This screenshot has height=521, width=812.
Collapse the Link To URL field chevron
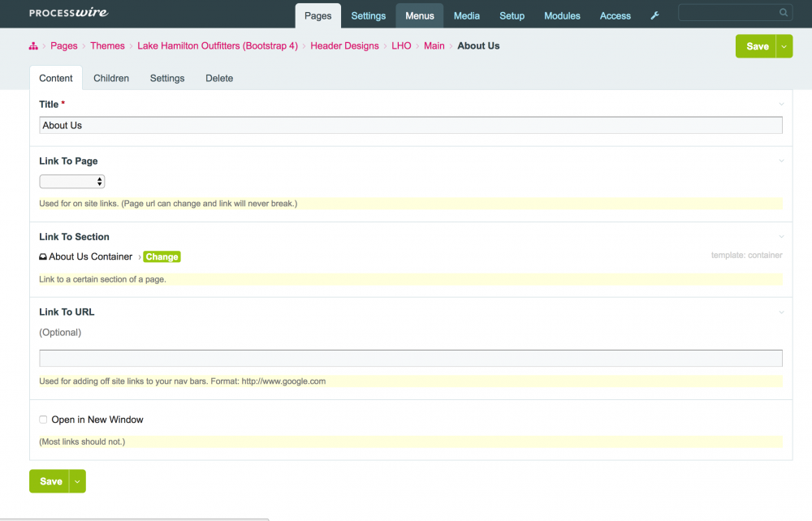(781, 312)
